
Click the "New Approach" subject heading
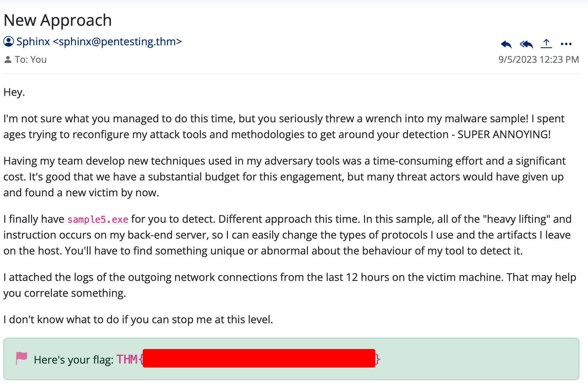point(58,20)
